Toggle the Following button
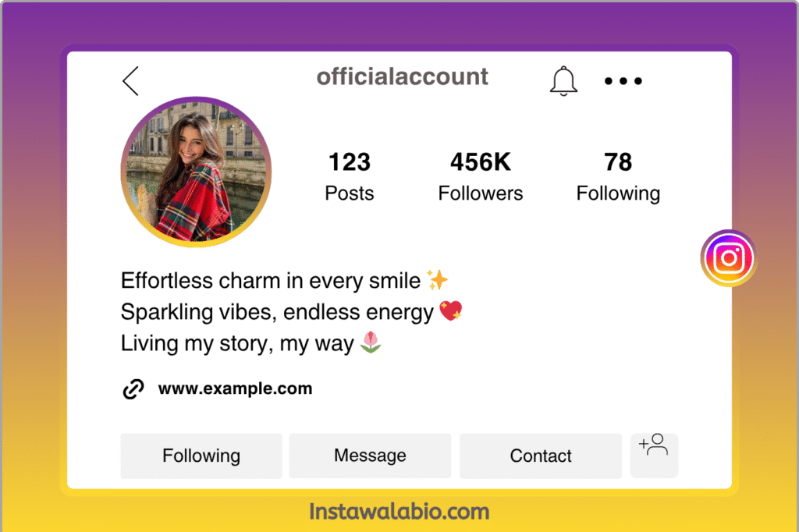The image size is (799, 532). [x=201, y=456]
